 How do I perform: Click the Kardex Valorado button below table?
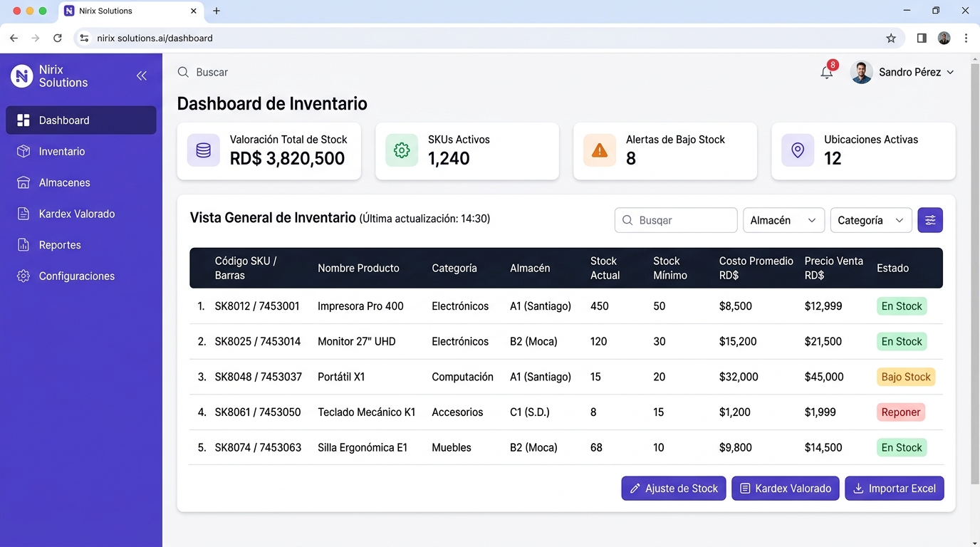[786, 489]
